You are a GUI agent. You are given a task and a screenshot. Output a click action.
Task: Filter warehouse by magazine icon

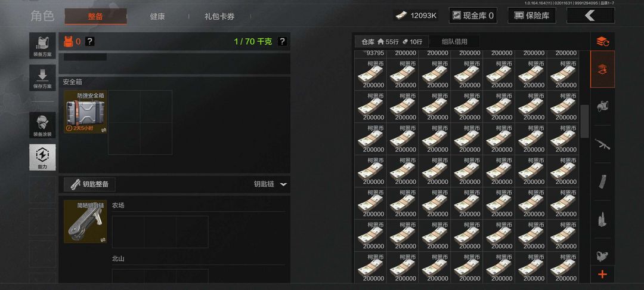[602, 181]
